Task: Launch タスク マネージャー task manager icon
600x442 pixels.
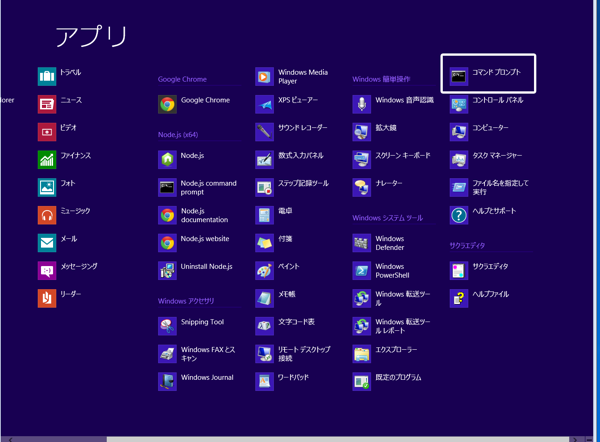Action: [x=459, y=160]
